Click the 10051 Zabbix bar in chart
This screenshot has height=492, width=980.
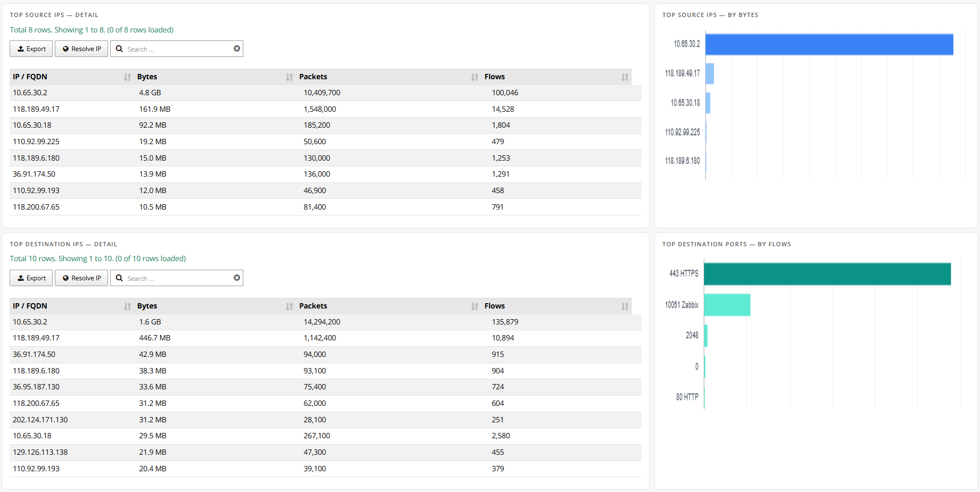point(727,305)
